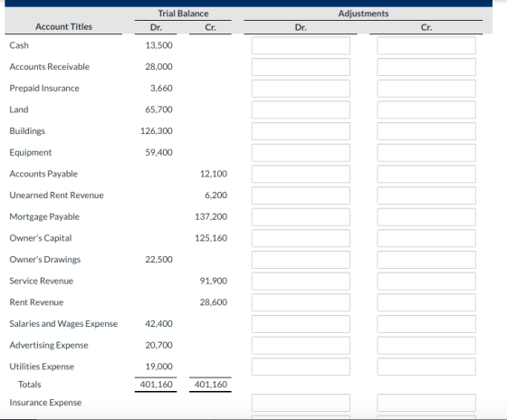Viewport: 507px width, 420px height.
Task: Click the Cash adjustments debit input box
Action: pos(301,45)
